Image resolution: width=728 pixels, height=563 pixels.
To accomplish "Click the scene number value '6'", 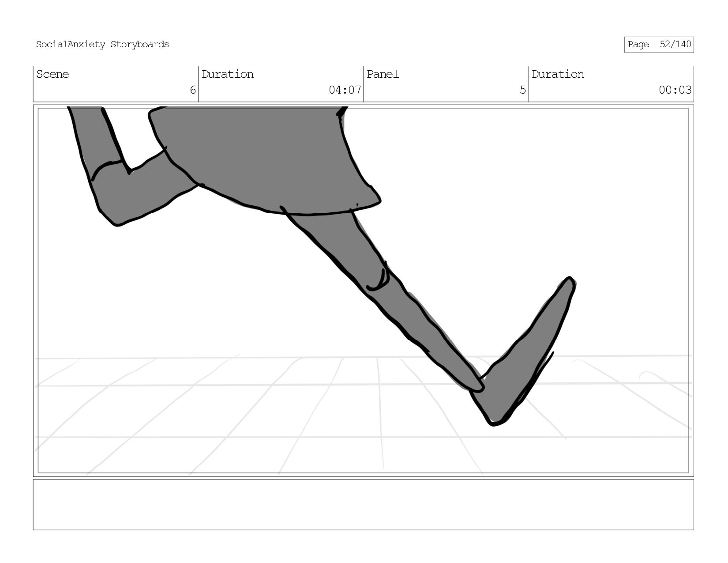I will 193,90.
